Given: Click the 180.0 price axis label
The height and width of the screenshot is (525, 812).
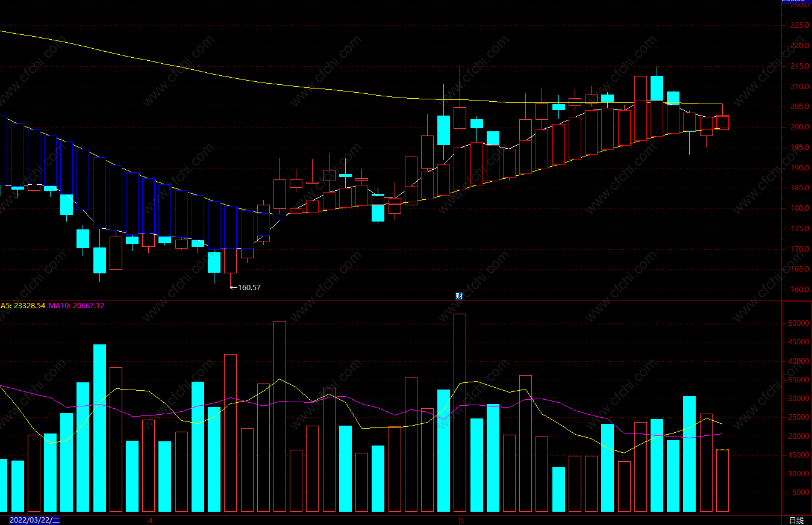Looking at the screenshot, I should 798,208.
